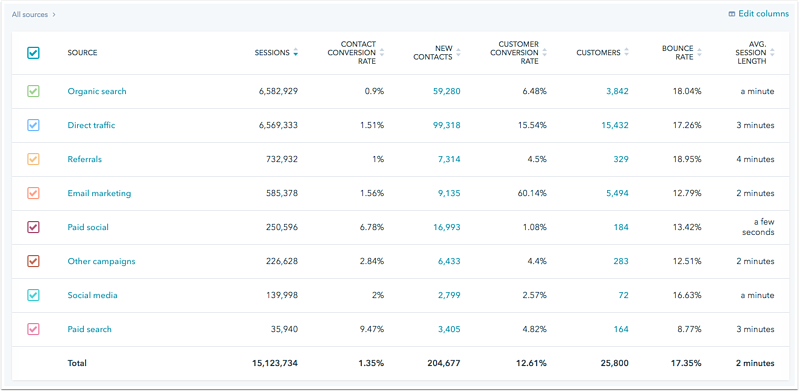This screenshot has height=391, width=799.
Task: Open Edit columns settings
Action: [759, 14]
